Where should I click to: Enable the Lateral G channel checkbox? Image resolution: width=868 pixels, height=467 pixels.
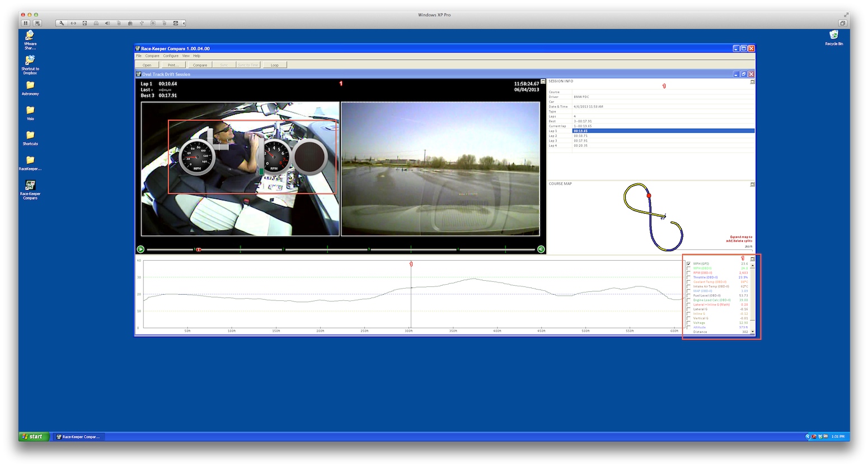click(688, 309)
